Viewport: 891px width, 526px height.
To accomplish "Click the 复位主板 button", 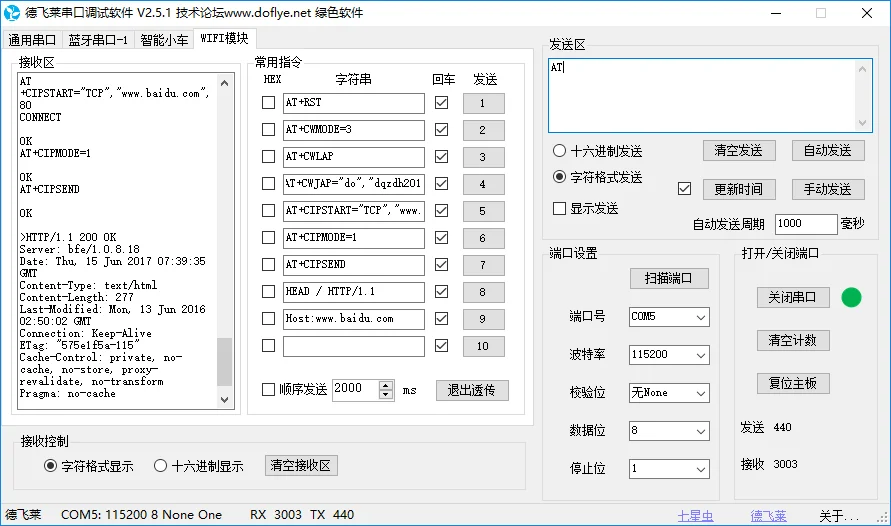I will (x=793, y=383).
